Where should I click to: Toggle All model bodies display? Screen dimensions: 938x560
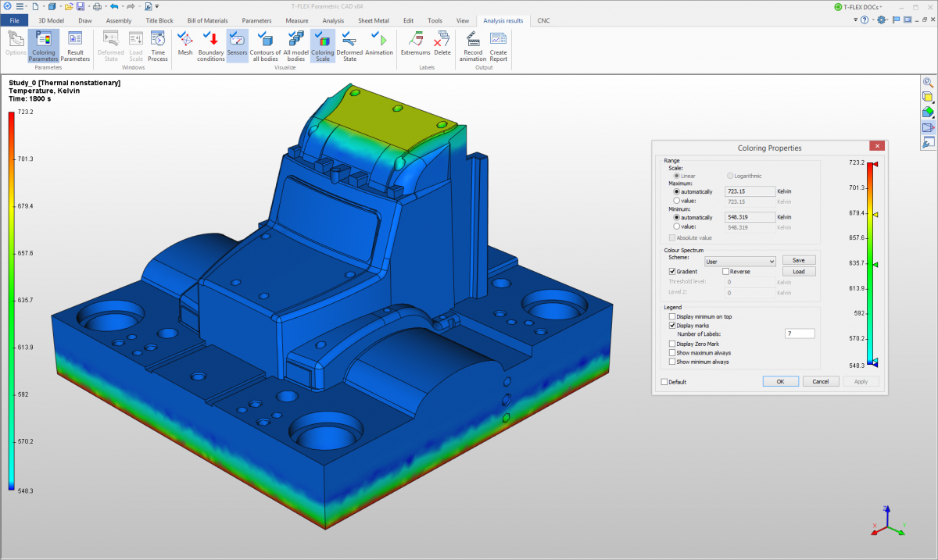pyautogui.click(x=296, y=46)
